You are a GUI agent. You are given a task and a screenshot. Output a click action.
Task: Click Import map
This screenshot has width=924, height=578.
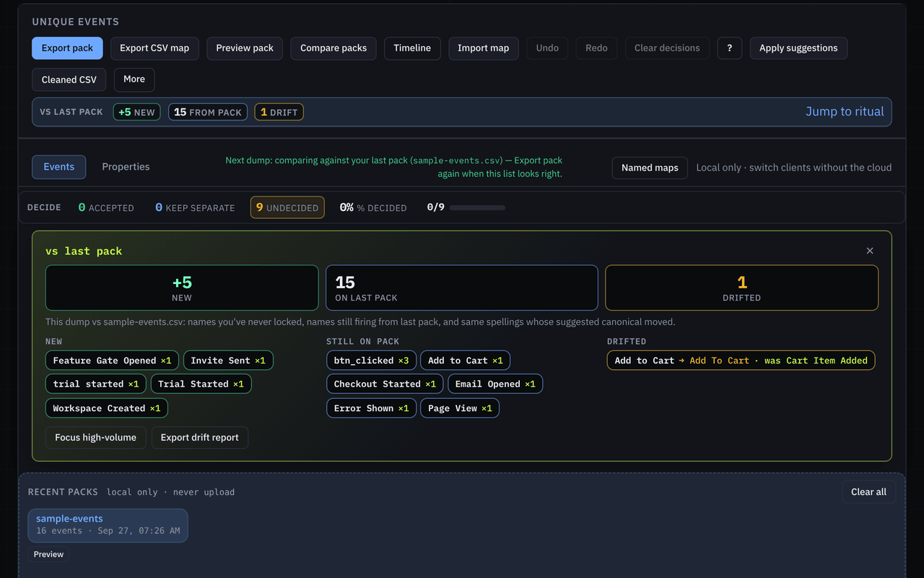(484, 48)
